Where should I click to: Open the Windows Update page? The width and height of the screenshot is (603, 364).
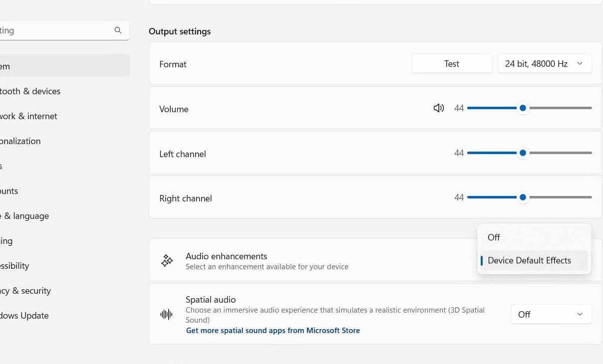[x=24, y=316]
